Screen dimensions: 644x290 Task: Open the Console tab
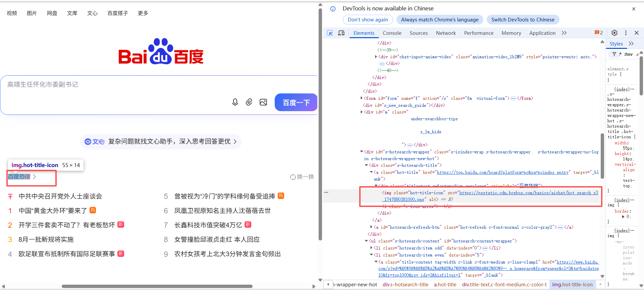392,33
